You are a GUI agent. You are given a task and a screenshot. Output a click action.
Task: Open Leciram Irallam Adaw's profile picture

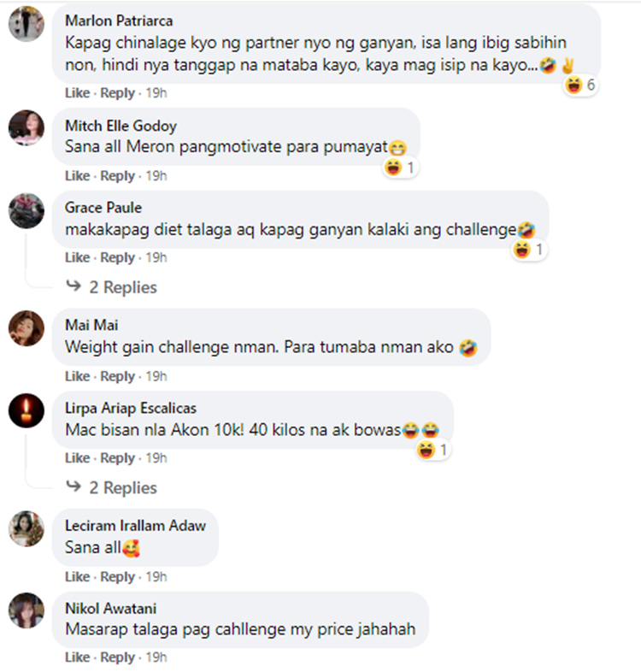click(x=26, y=529)
